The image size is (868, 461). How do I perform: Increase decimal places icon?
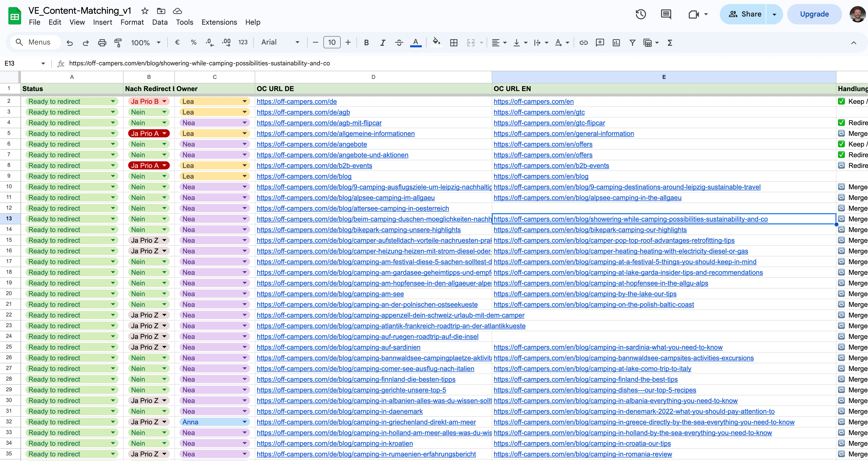(227, 42)
